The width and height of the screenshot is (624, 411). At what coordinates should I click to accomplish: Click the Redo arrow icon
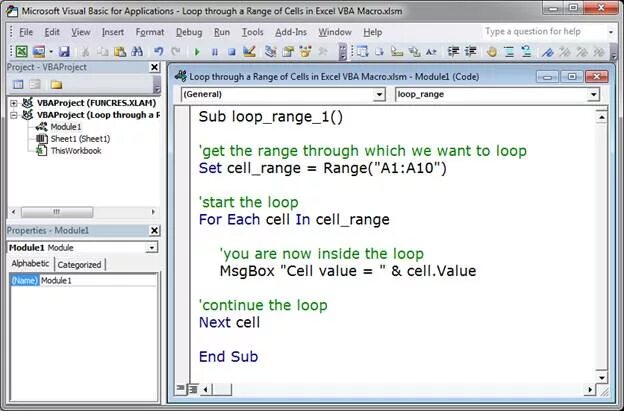click(176, 51)
